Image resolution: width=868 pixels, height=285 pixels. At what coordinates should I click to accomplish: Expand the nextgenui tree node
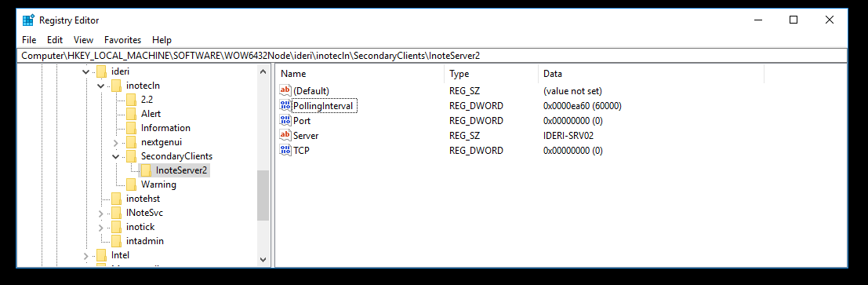tap(115, 143)
